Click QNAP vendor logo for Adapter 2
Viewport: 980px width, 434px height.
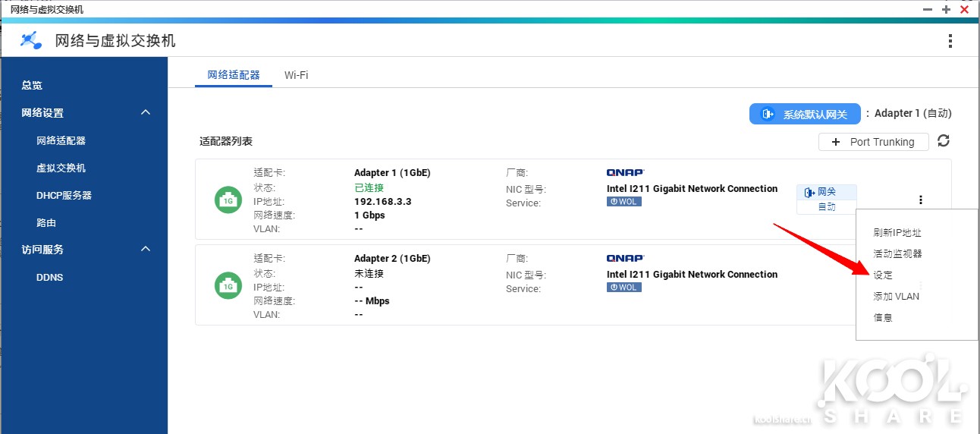point(625,258)
